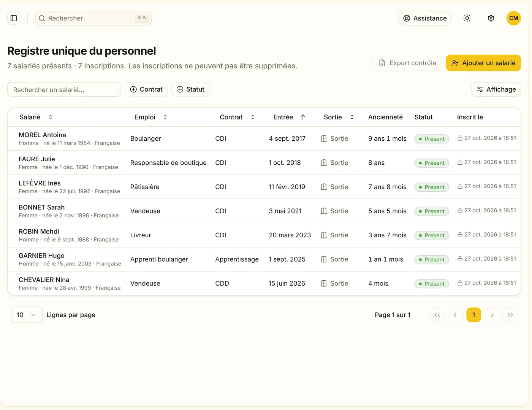Screen dimensions: 532x410
Task: Click the Responsable de boutique cell
Action: [x=168, y=163]
